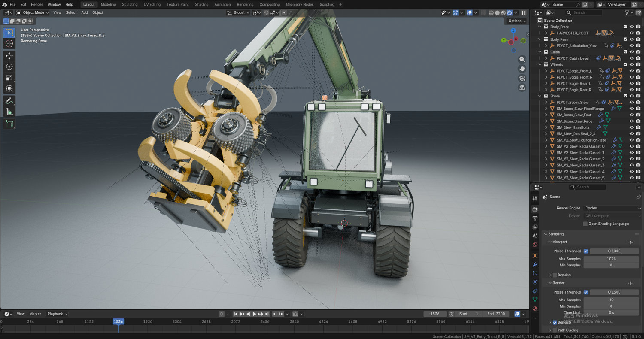Open the Output properties tab
Image resolution: width=644 pixels, height=339 pixels.
pyautogui.click(x=535, y=218)
